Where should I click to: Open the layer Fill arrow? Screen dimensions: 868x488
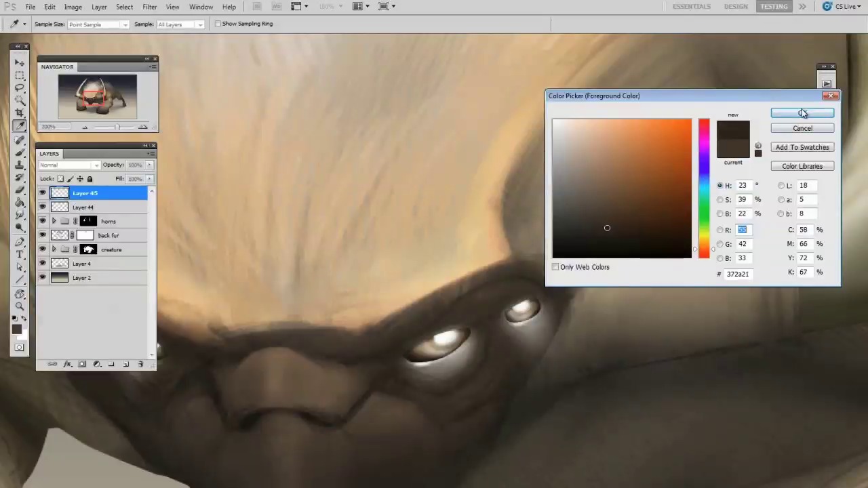click(149, 179)
